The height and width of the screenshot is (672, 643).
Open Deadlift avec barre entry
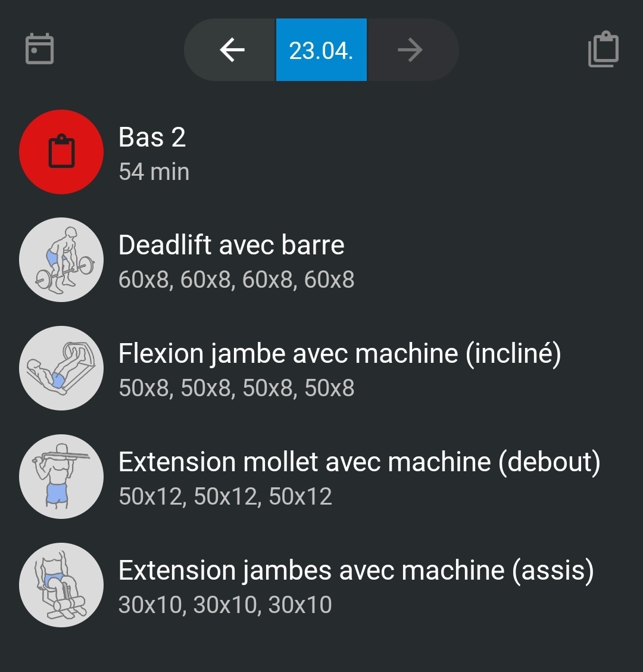[x=232, y=245]
